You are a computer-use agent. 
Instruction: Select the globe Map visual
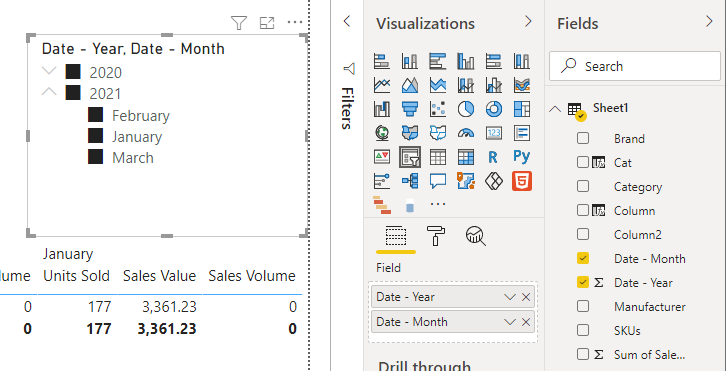click(x=382, y=133)
